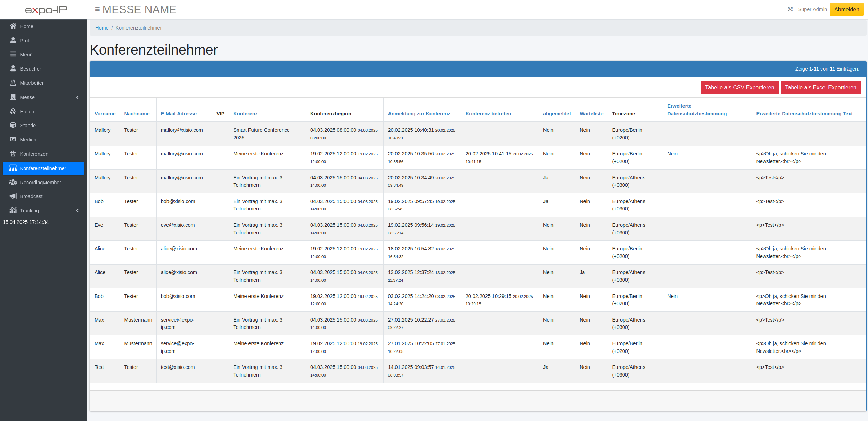Open the Menü sidebar item
The image size is (868, 421).
point(26,55)
